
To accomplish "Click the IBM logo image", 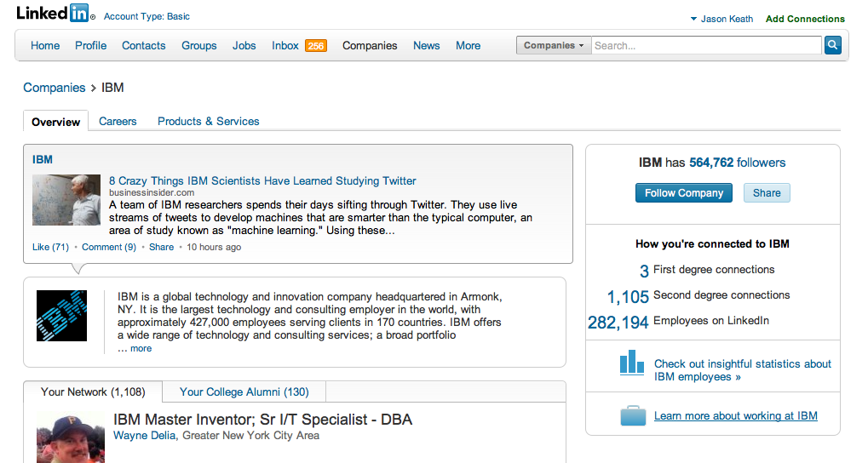I will [x=61, y=316].
